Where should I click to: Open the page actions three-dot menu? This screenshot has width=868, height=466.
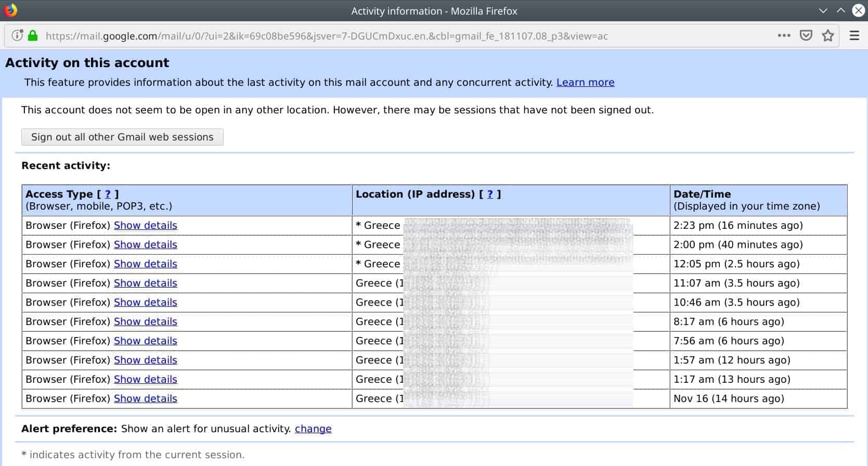pyautogui.click(x=784, y=35)
